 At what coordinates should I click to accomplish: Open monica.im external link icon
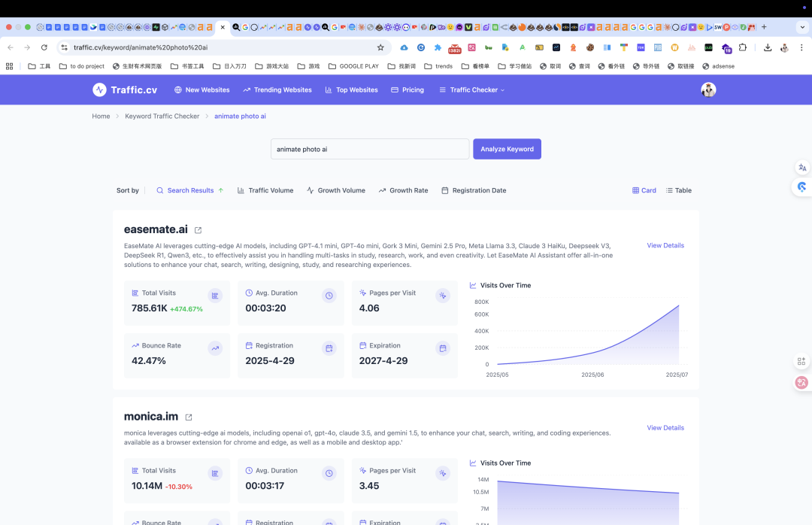pos(189,417)
